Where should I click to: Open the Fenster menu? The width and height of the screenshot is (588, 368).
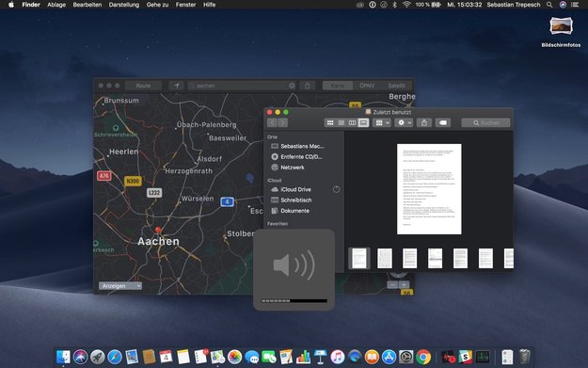185,5
